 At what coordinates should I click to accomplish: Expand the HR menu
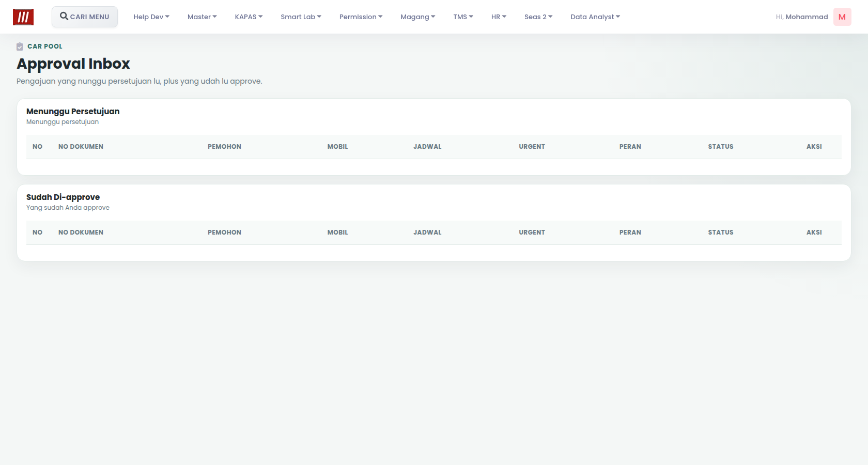(499, 17)
